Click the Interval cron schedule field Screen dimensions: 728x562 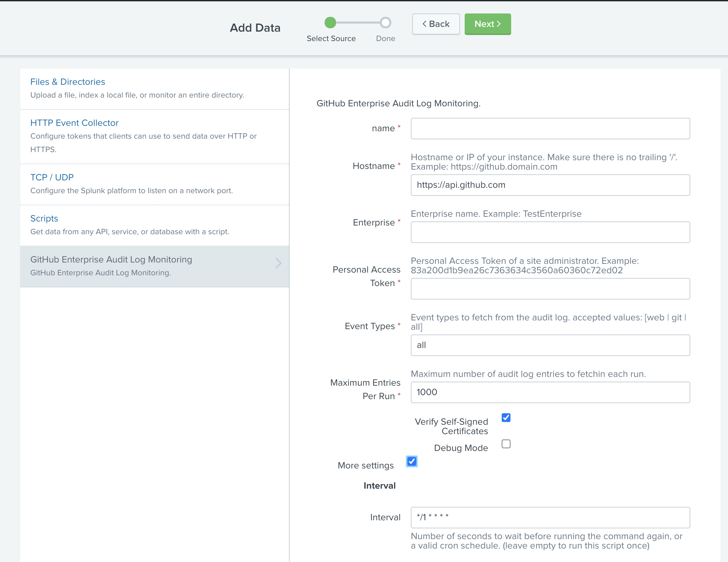coord(550,518)
